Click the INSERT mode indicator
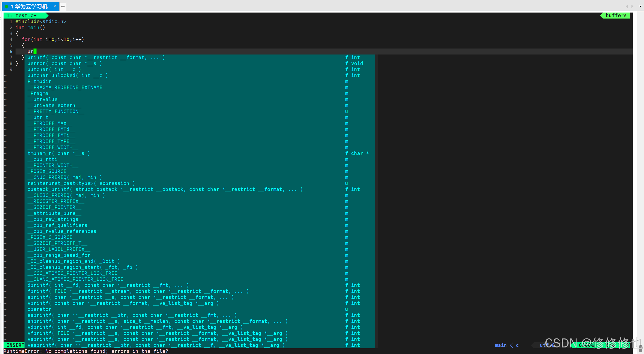The height and width of the screenshot is (354, 644). pyautogui.click(x=15, y=345)
